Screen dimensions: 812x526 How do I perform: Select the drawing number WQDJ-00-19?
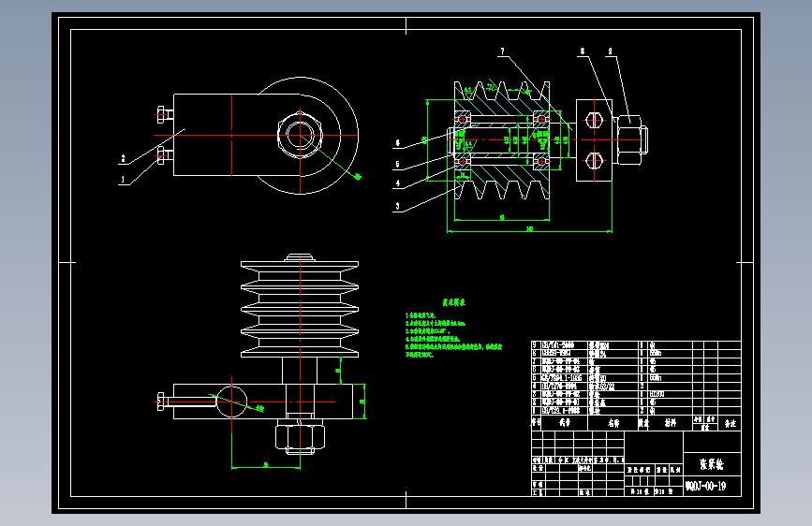(x=705, y=486)
